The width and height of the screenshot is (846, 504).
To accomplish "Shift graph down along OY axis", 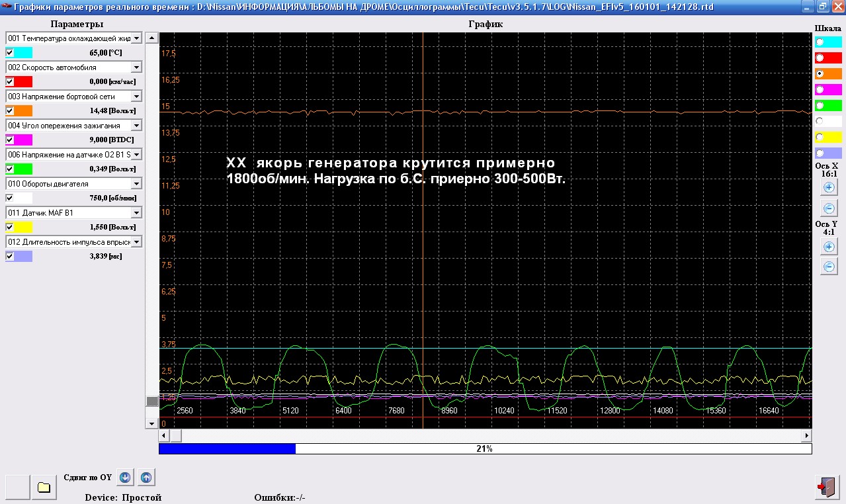I will [x=125, y=477].
